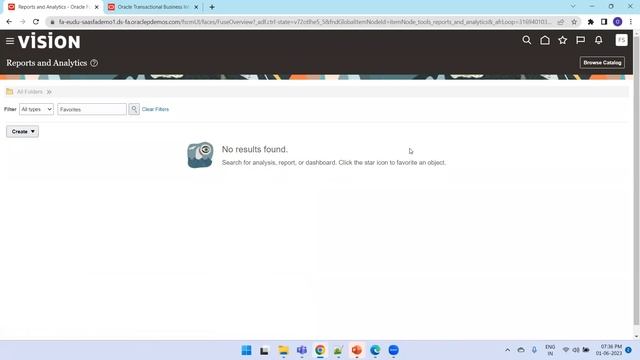Screen dimensions: 640x360
Task: Open the Chrome three-dot menu
Action: 631,22
